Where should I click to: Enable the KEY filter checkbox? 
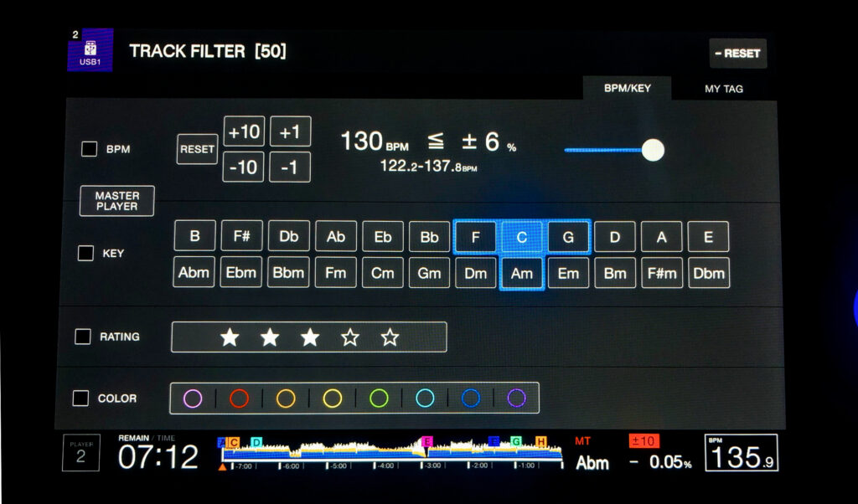(85, 253)
